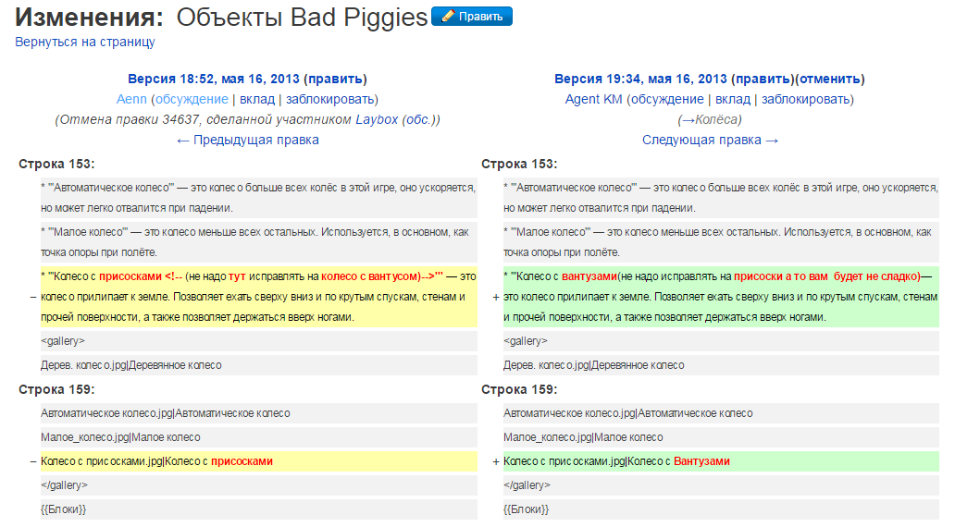Image resolution: width=980 pixels, height=527 pixels.
Task: Click the blue "Править" edit button
Action: 472,17
